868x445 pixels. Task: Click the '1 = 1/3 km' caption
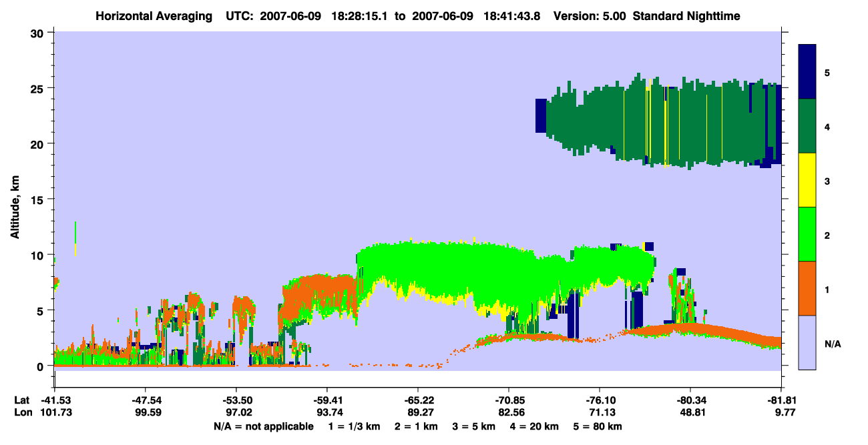click(x=355, y=426)
